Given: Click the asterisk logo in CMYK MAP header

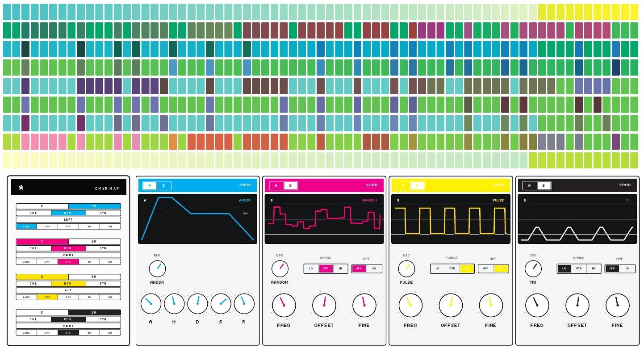Looking at the screenshot, I should (21, 188).
